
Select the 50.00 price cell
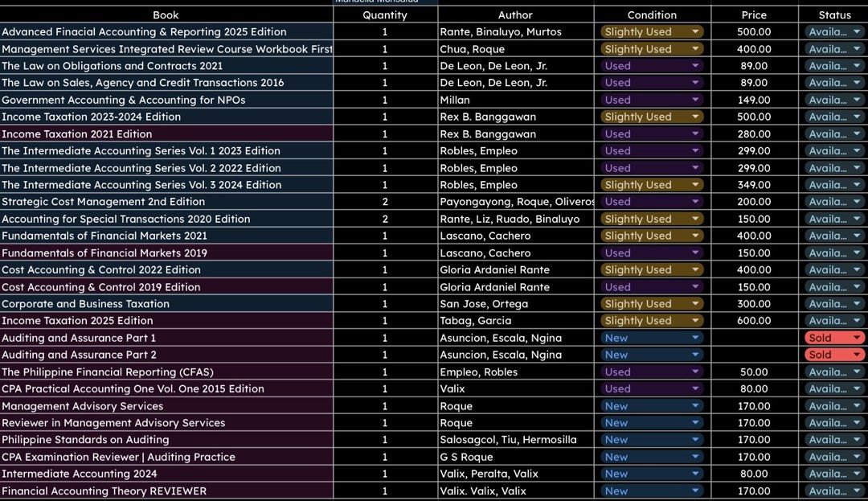[x=755, y=372]
